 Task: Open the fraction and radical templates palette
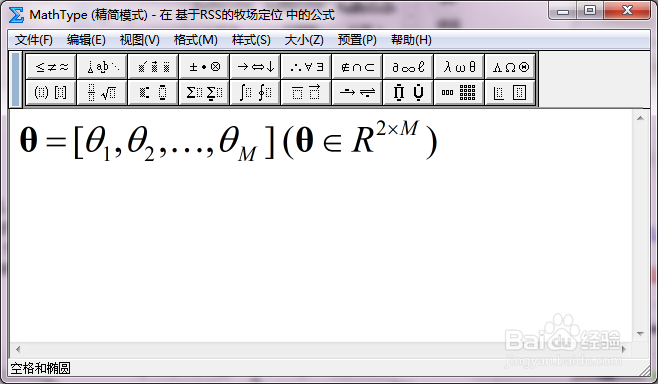102,92
